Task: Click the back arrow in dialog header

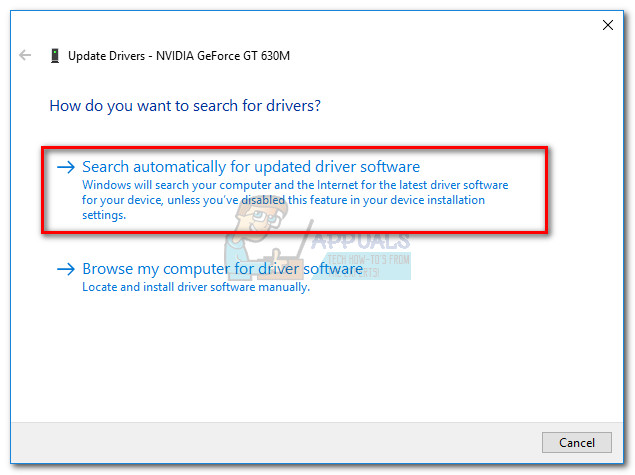Action: pyautogui.click(x=25, y=55)
